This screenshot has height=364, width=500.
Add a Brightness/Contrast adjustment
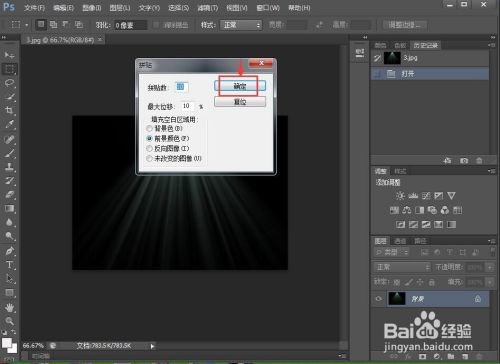click(x=400, y=196)
